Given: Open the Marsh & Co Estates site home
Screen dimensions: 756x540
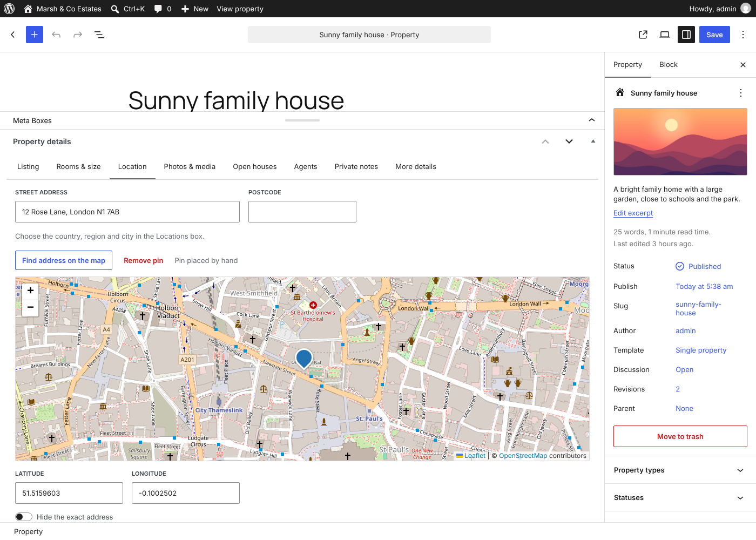Looking at the screenshot, I should [x=63, y=9].
